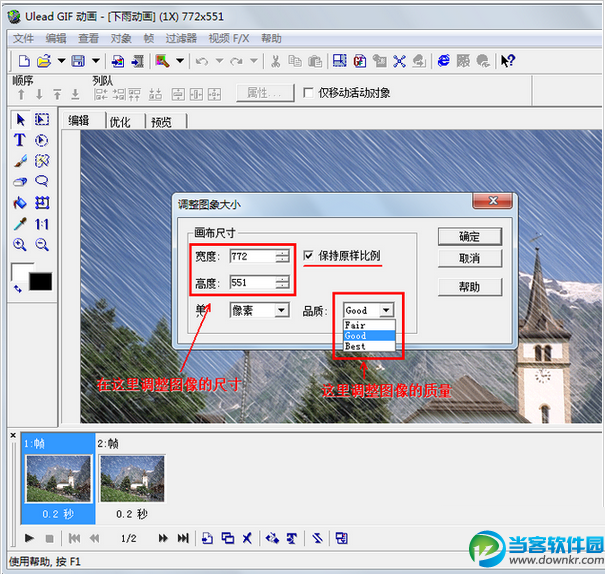Select the Fill bucket tool
The width and height of the screenshot is (605, 574).
20,203
